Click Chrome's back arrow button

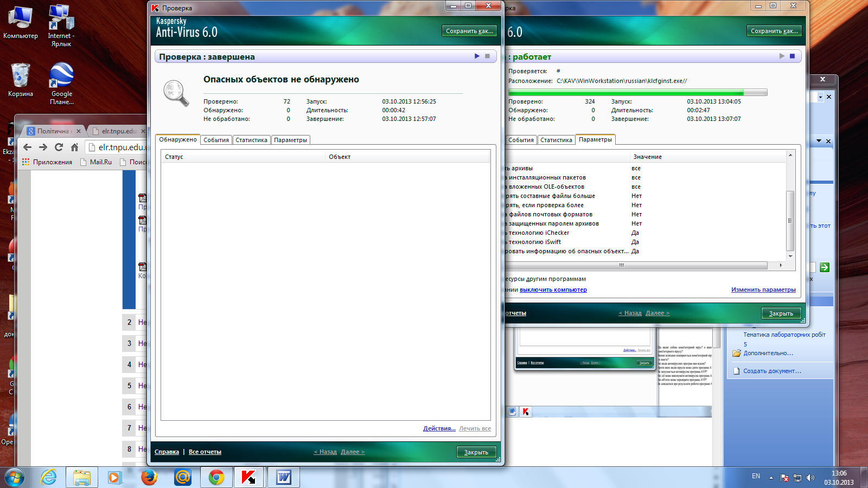point(27,147)
